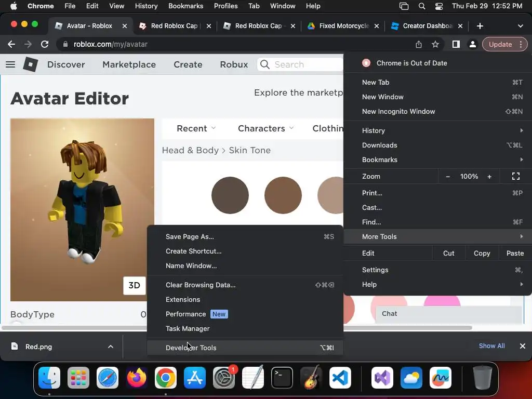Expand the More Tools submenu arrow
The image size is (532, 399).
pyautogui.click(x=522, y=236)
